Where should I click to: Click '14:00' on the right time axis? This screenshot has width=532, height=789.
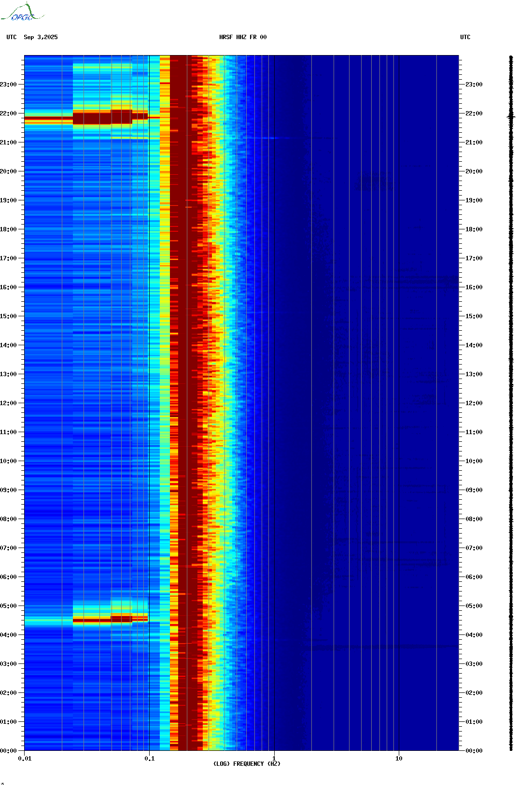pyautogui.click(x=474, y=345)
